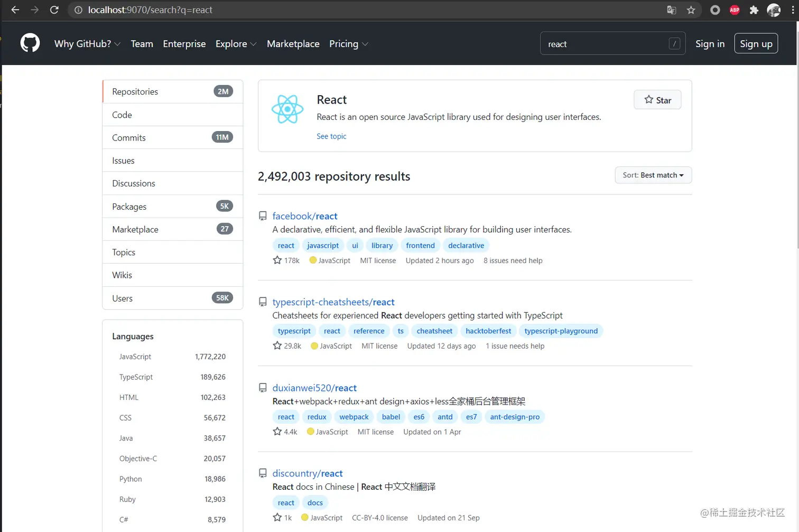The image size is (799, 532).
Task: Click the React atom logo
Action: 287,109
